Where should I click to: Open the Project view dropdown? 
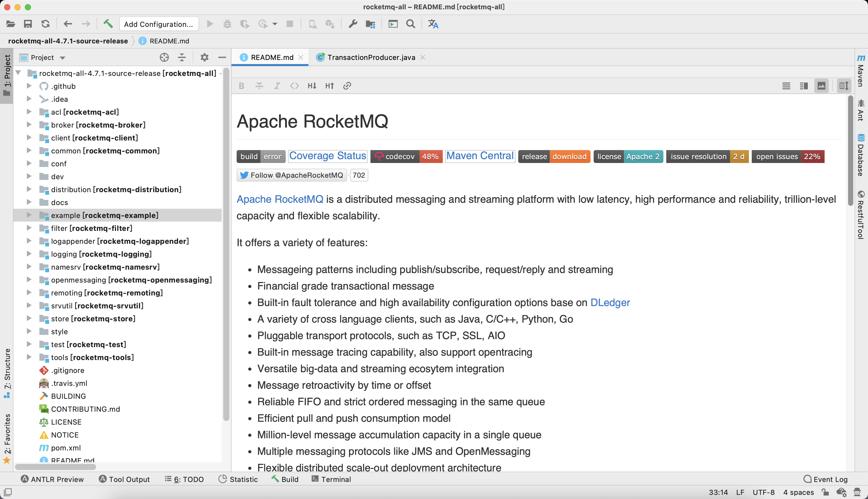[63, 58]
